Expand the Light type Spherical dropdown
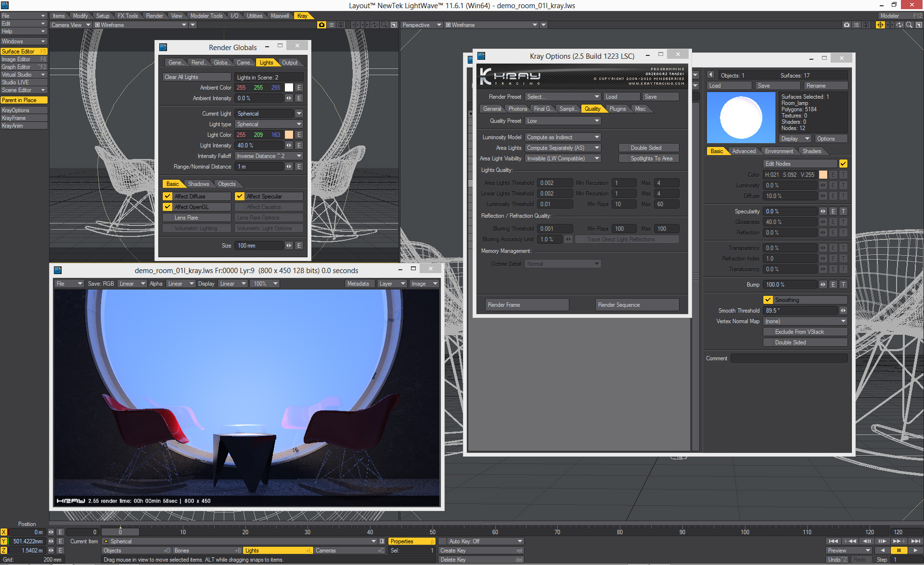 coord(269,124)
